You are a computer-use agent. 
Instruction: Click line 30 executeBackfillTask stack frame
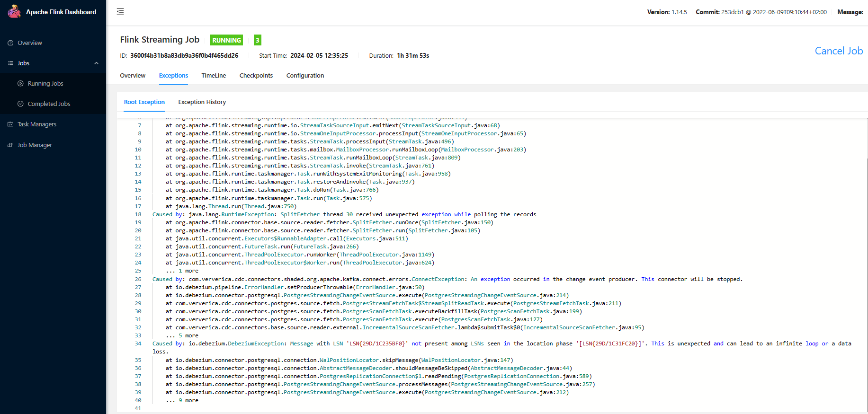[x=374, y=311]
